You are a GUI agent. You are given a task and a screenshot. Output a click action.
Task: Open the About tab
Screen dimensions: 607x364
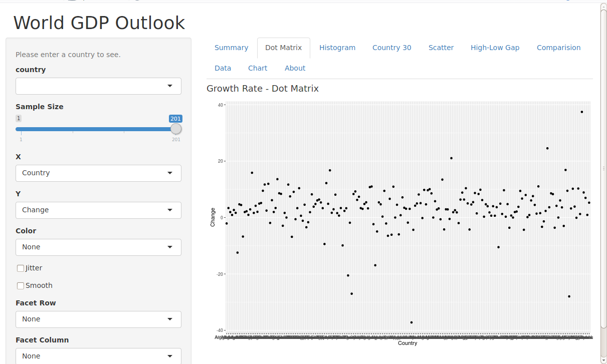295,69
